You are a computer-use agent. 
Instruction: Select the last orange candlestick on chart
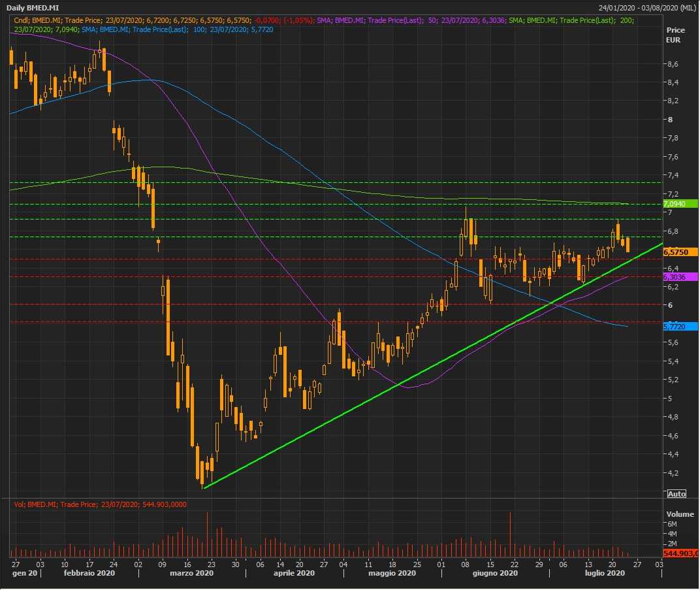pyautogui.click(x=628, y=244)
